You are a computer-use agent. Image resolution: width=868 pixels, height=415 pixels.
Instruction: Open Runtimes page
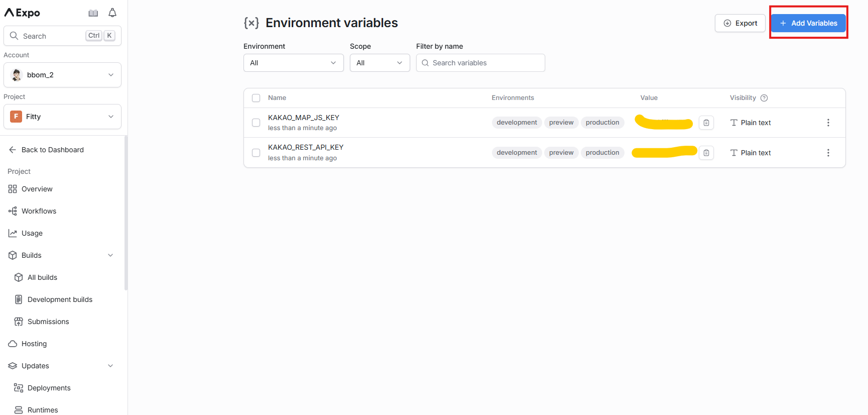[43, 410]
